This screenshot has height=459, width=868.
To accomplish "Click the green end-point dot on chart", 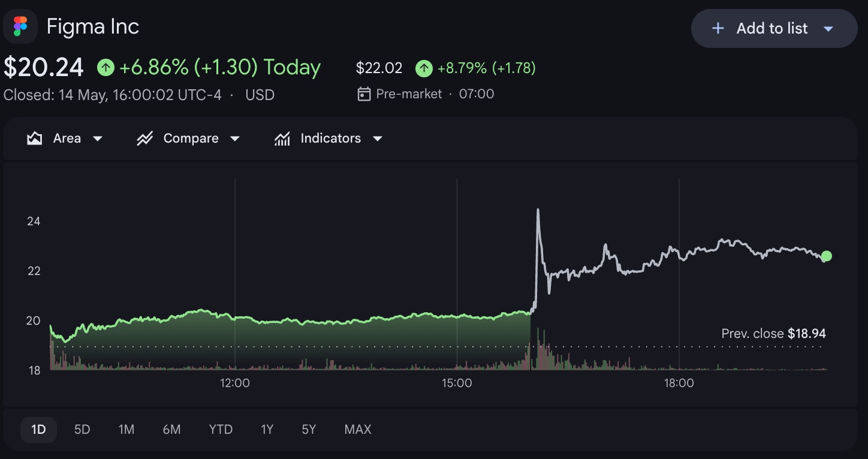I will click(x=827, y=256).
